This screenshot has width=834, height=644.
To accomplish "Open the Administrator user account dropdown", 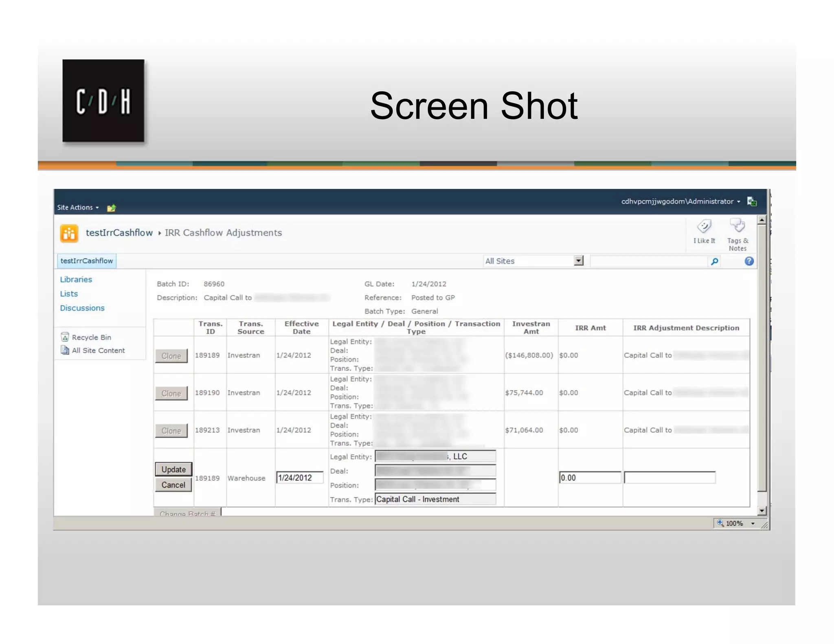I will coord(680,201).
